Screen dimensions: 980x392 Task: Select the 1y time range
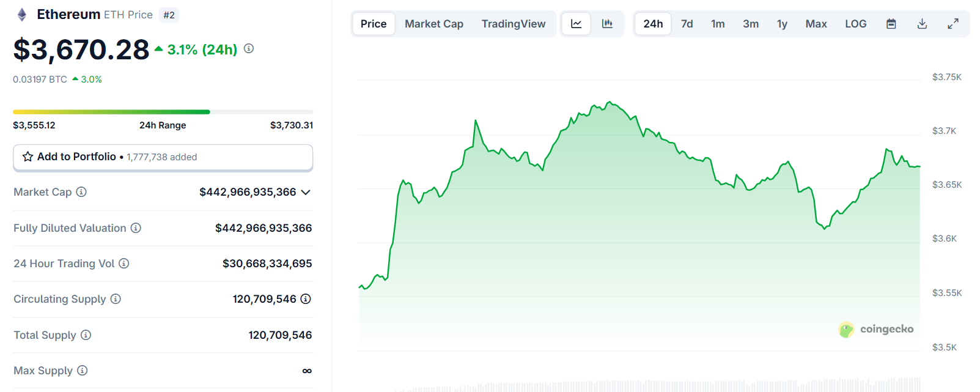click(x=782, y=24)
